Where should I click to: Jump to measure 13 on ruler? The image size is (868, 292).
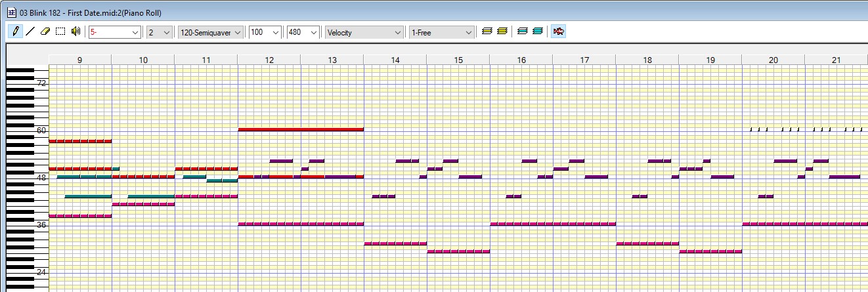pos(332,60)
